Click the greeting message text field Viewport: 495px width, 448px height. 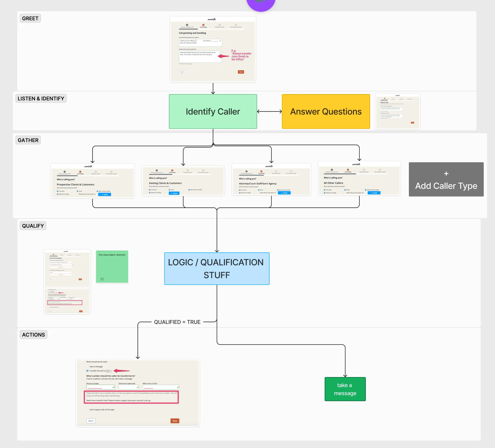[x=200, y=43]
